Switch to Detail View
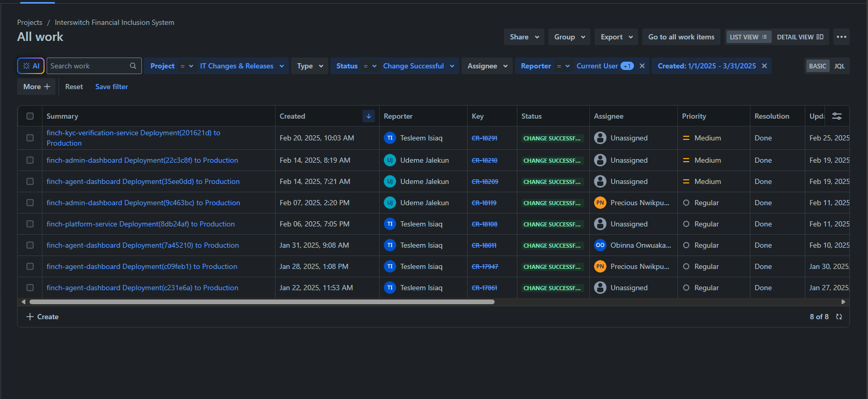Image resolution: width=868 pixels, height=399 pixels. pos(800,37)
